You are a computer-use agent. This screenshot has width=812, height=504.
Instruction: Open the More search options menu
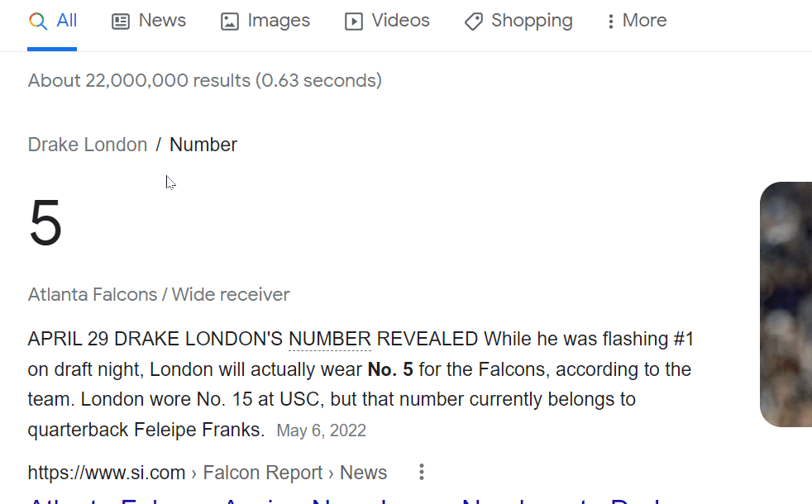tap(636, 20)
